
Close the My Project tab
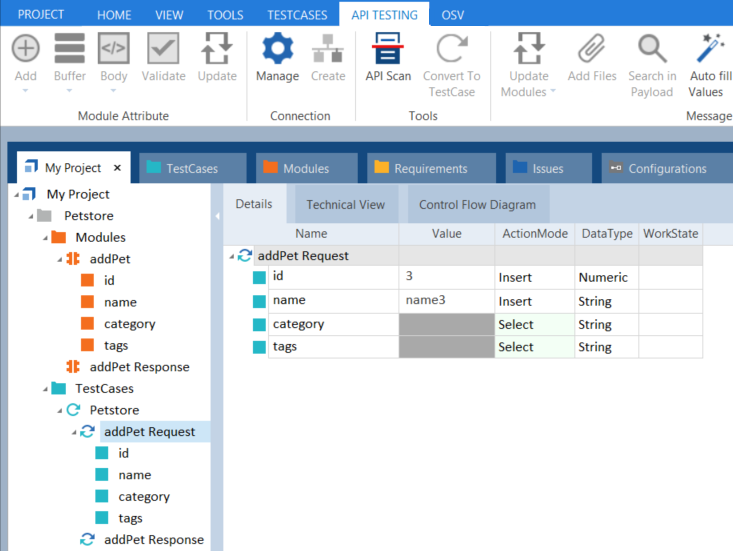click(117, 168)
